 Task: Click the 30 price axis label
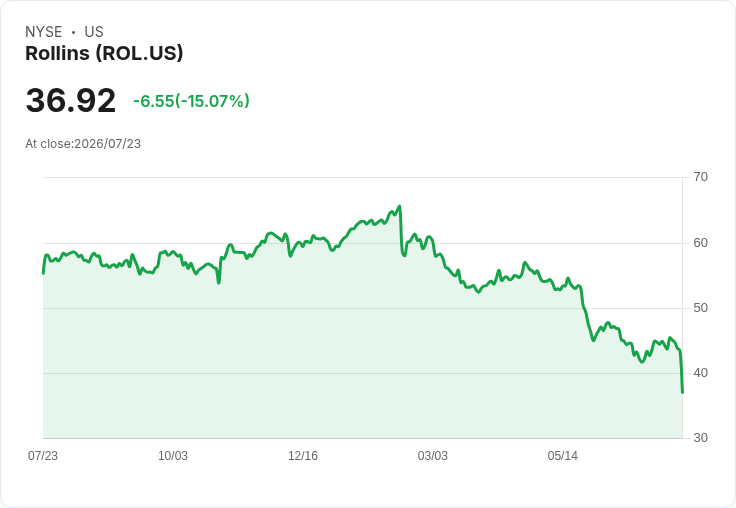pos(700,438)
